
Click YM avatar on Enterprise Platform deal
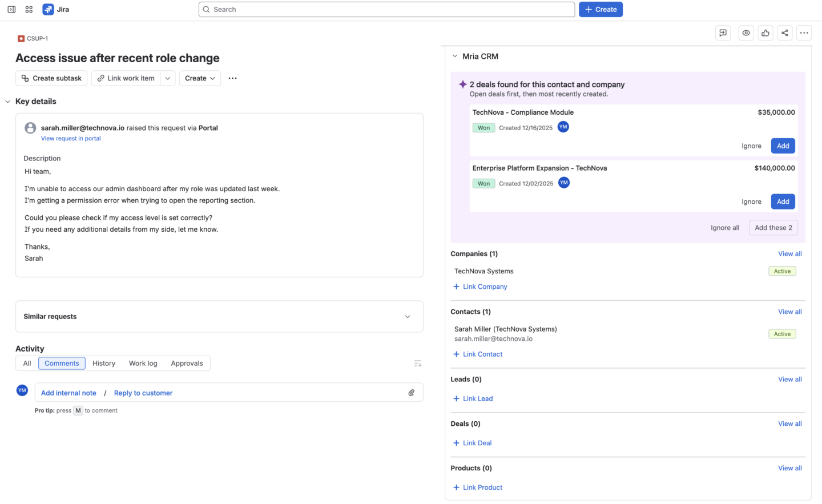click(564, 183)
